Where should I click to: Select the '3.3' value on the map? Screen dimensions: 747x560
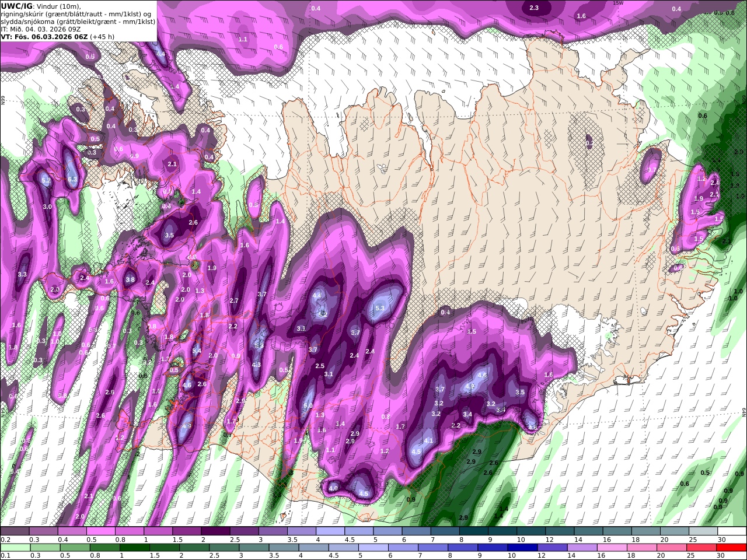pos(23,274)
